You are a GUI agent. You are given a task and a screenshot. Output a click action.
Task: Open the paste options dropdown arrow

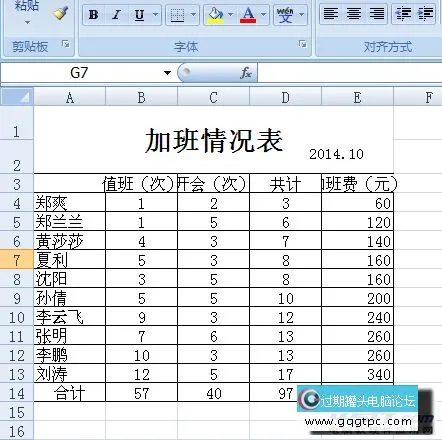[27, 23]
